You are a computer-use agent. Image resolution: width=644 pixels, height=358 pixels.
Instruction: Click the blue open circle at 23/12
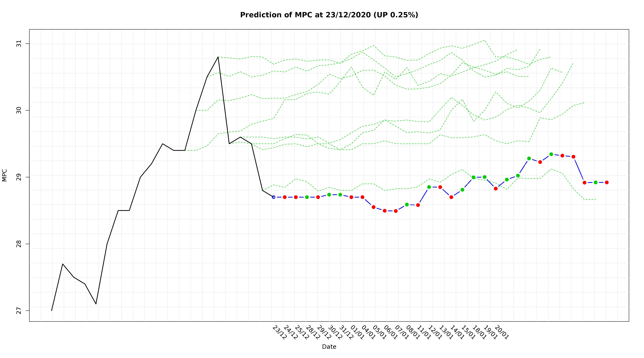click(273, 197)
